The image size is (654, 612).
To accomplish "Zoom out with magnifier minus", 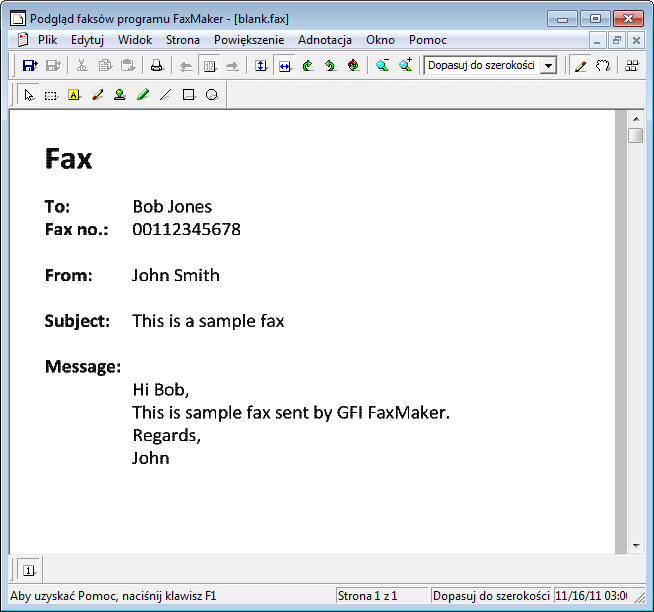I will tap(382, 65).
